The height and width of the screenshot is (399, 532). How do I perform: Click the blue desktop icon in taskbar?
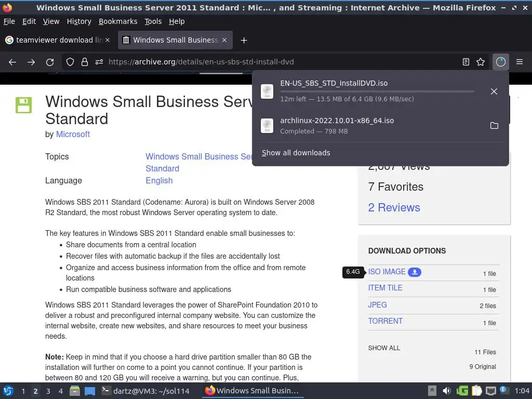point(90,391)
